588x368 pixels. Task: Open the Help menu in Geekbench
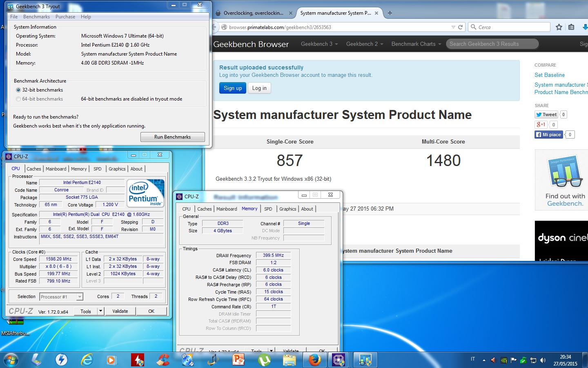tap(86, 17)
